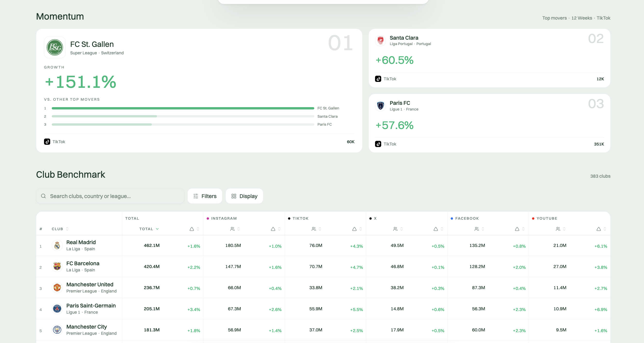
Task: Click the '+57.6%' Paris FC growth figure
Action: 395,125
